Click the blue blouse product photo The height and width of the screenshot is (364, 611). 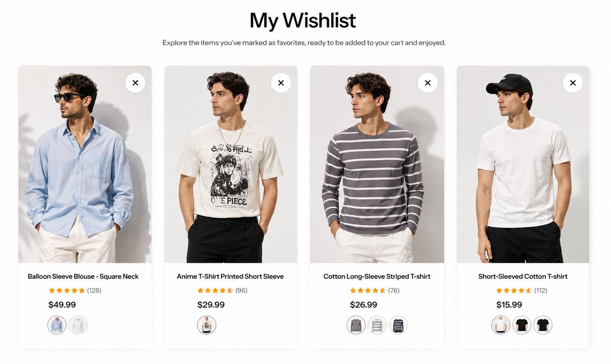pos(85,164)
